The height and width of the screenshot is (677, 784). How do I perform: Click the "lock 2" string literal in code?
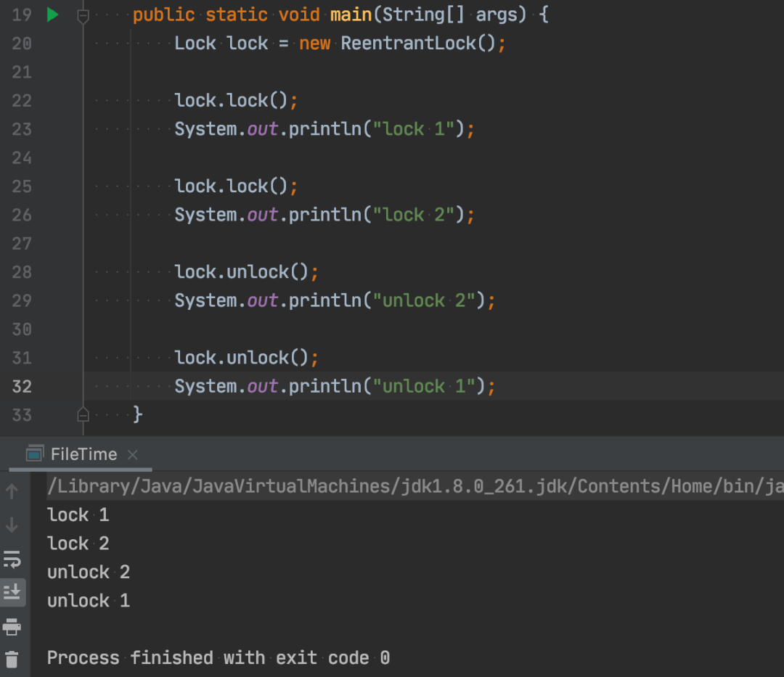tap(414, 215)
